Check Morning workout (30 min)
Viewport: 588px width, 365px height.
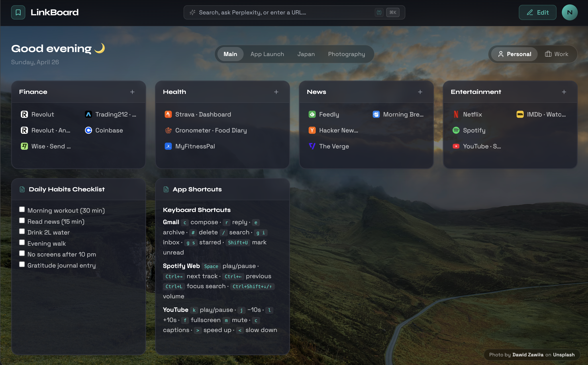point(22,209)
